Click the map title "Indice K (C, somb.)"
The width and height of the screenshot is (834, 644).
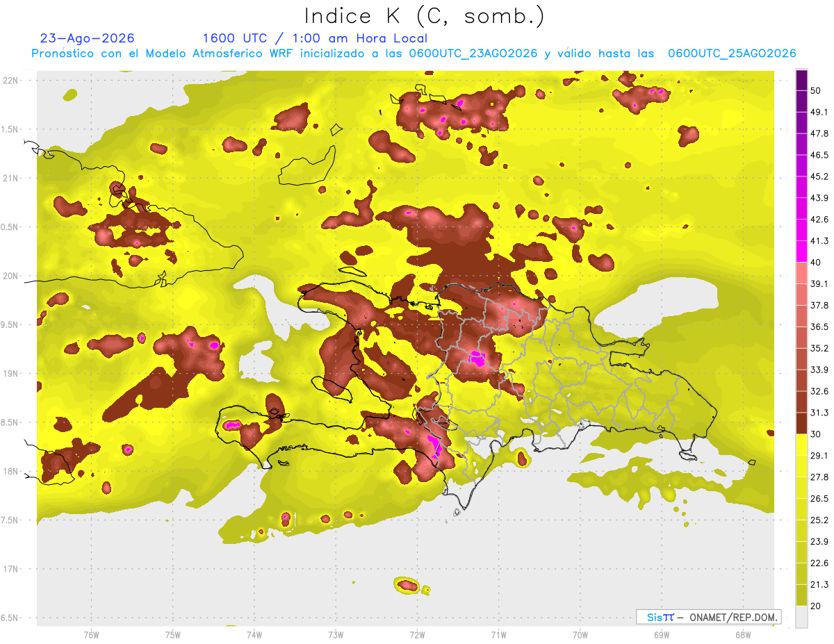[424, 16]
